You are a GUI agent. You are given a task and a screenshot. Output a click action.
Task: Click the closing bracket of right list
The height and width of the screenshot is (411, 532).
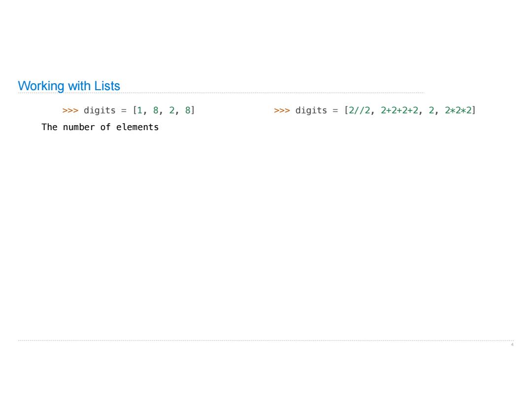474,110
